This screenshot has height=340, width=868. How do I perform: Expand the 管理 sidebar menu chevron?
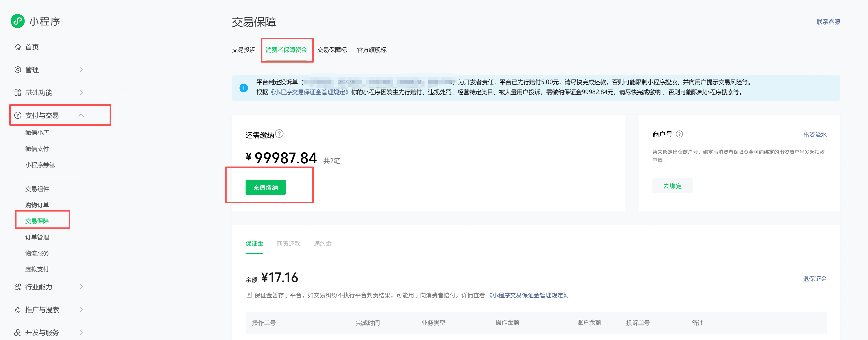81,69
